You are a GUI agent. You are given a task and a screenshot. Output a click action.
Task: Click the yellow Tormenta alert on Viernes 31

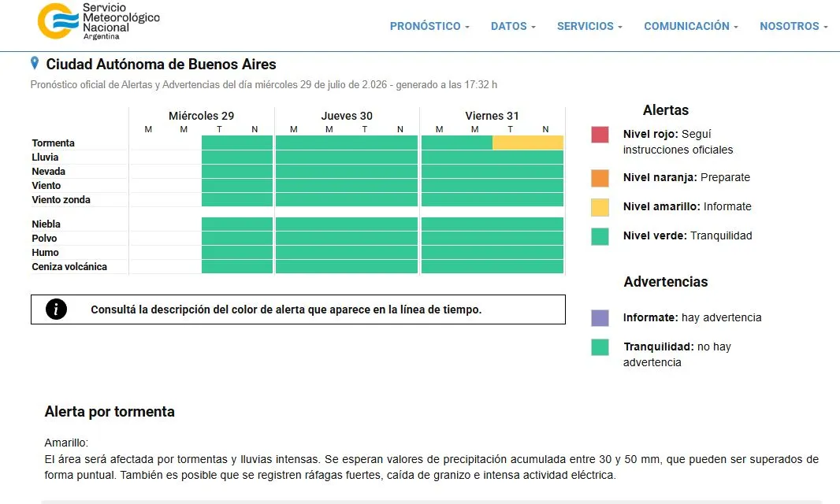(528, 143)
